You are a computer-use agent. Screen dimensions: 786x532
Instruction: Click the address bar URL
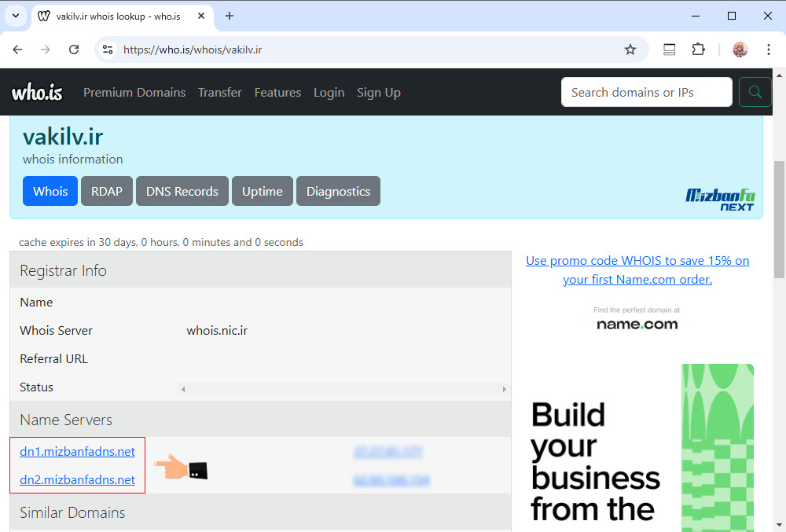(x=193, y=50)
